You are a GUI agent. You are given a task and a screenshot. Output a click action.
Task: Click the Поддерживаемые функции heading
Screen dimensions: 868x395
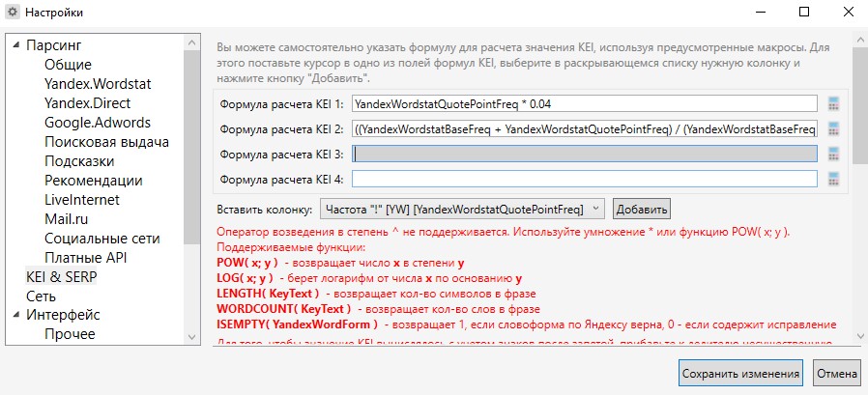292,246
